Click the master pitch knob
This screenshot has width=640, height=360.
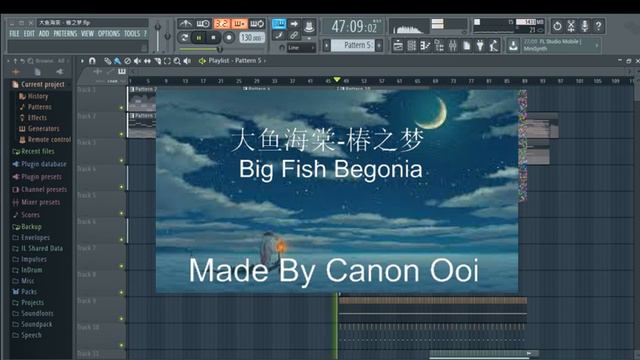[x=167, y=36]
